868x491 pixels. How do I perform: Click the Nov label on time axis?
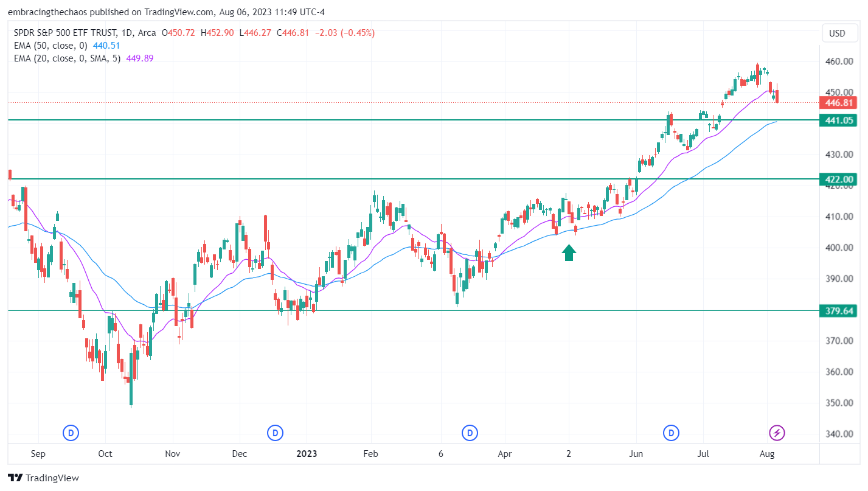(x=173, y=454)
